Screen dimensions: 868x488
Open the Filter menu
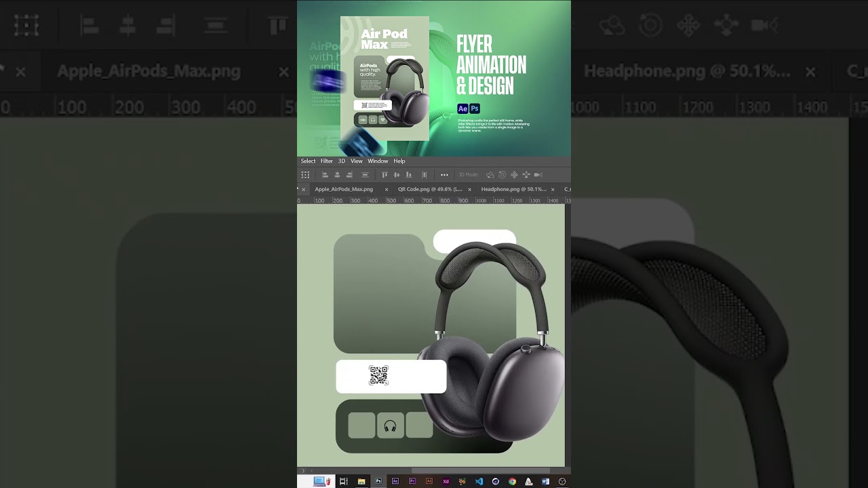[x=327, y=161]
